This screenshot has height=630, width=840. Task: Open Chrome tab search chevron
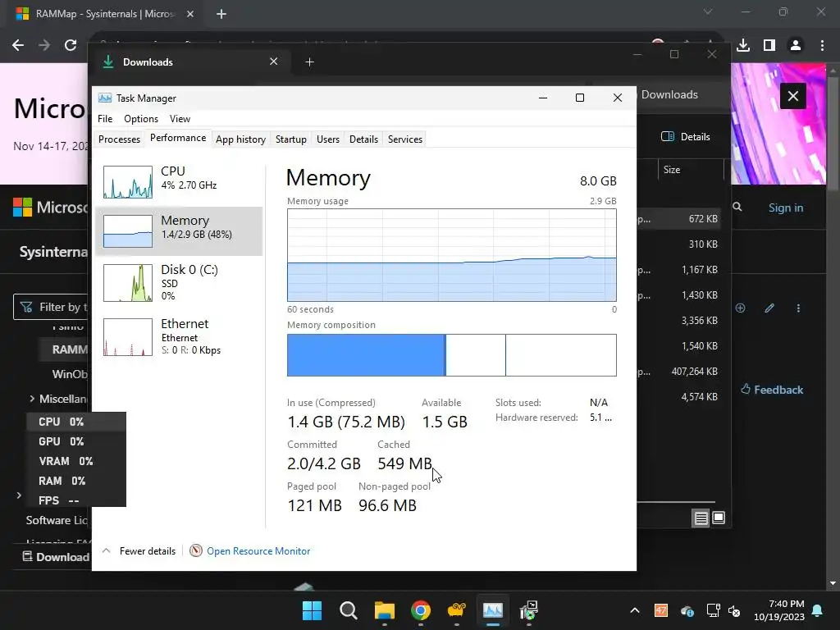pyautogui.click(x=708, y=11)
